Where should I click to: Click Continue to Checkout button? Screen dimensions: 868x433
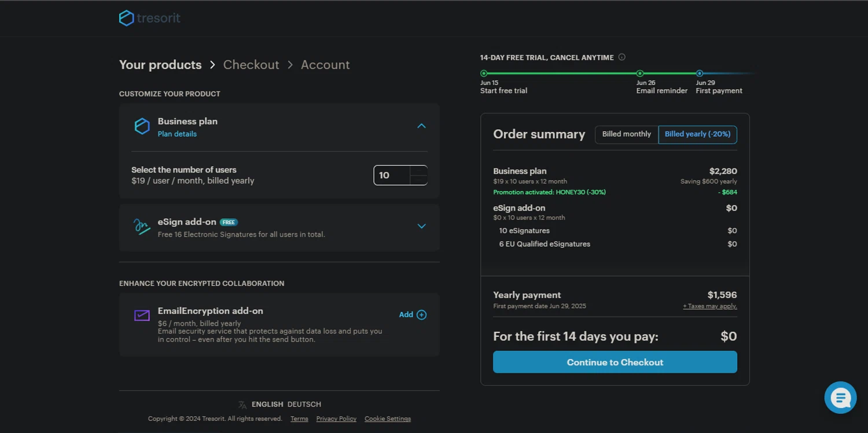(x=615, y=362)
